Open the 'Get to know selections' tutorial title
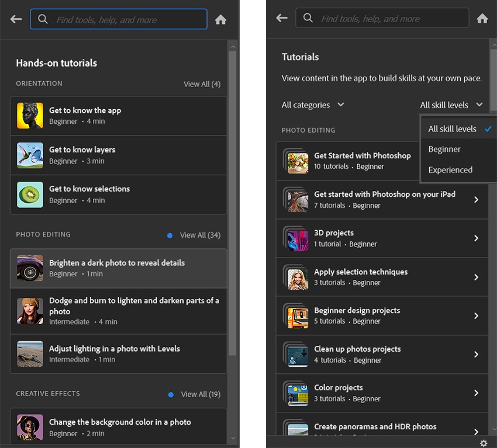497x448 pixels. [x=89, y=189]
